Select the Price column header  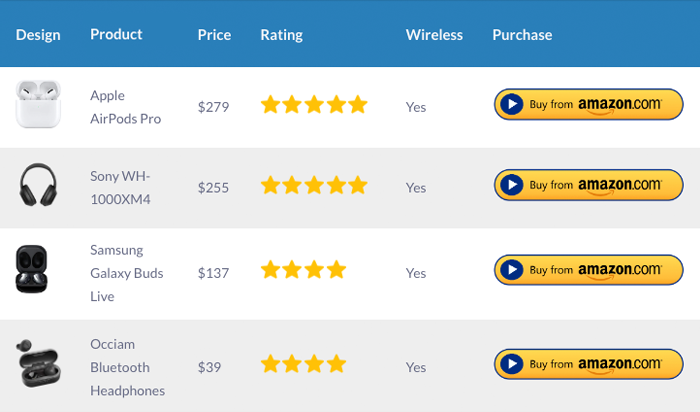click(214, 35)
